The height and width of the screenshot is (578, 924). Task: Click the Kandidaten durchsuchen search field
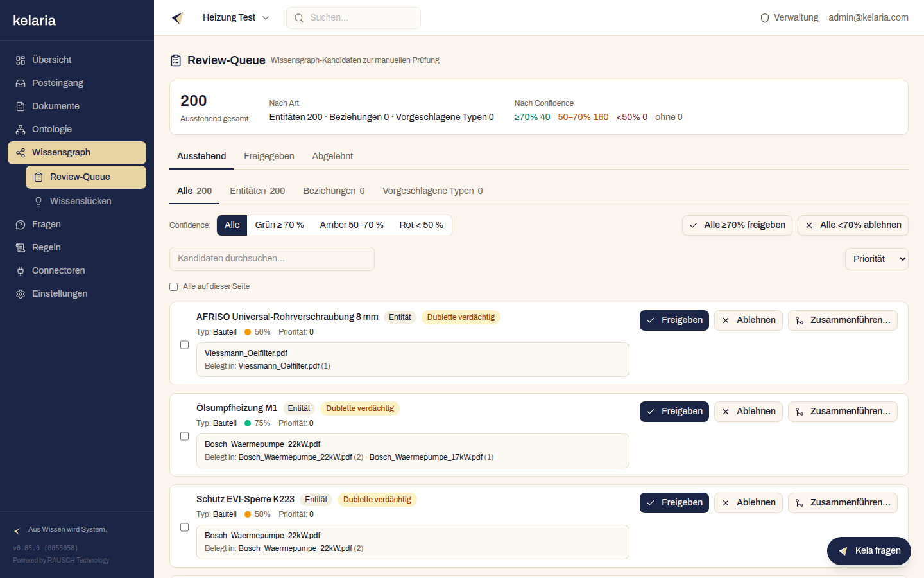click(x=272, y=259)
